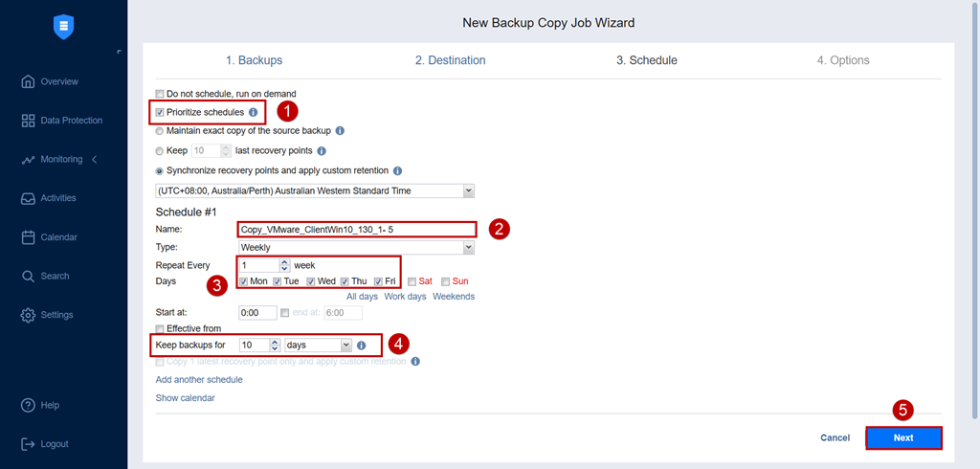
Task: Show info for Copy 1 latest recovery point
Action: click(x=415, y=362)
